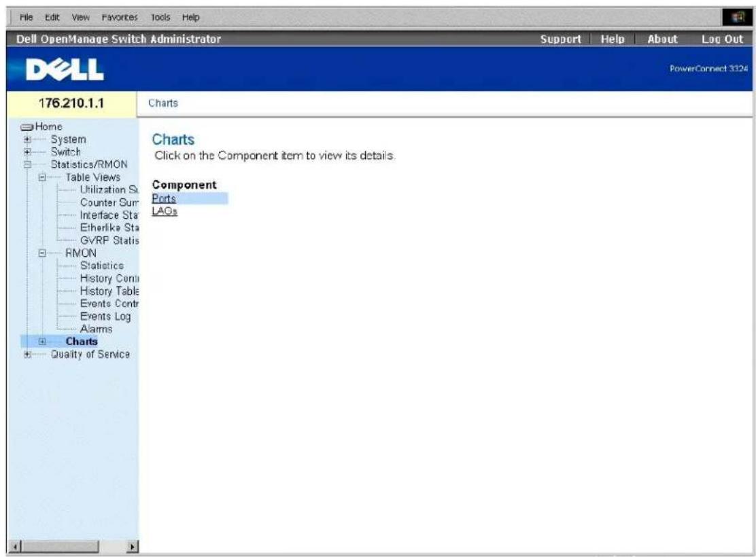The image size is (756, 557).
Task: Click the Dell logo
Action: pyautogui.click(x=65, y=69)
